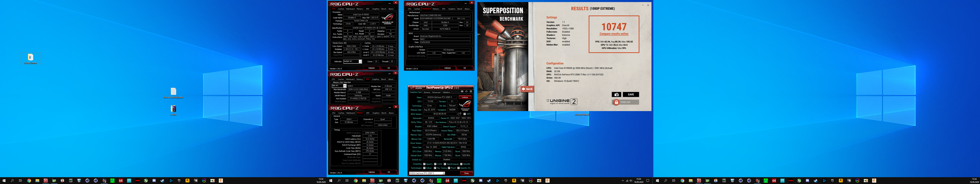Click the BIOS share/export icon in GPU-Z

[460, 114]
